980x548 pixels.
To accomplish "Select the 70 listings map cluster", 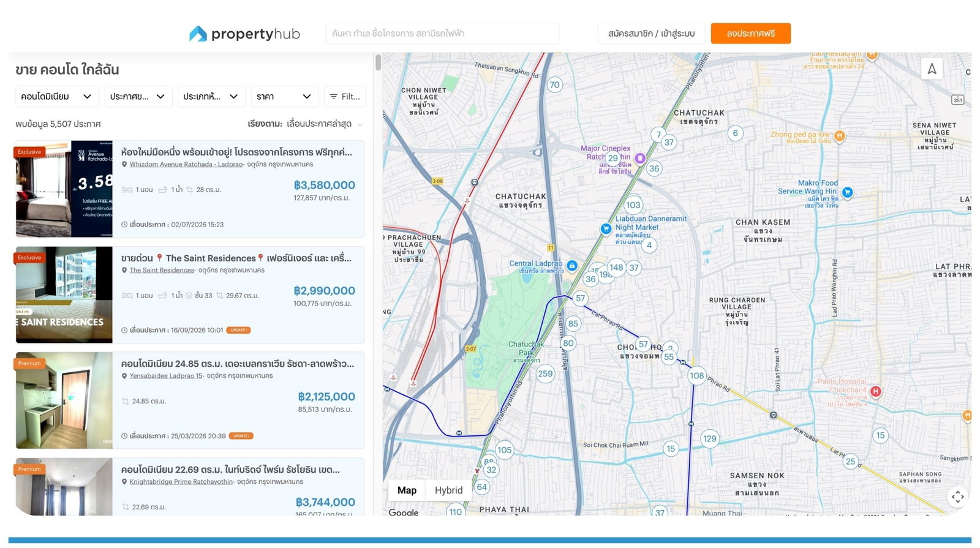I will click(x=554, y=85).
